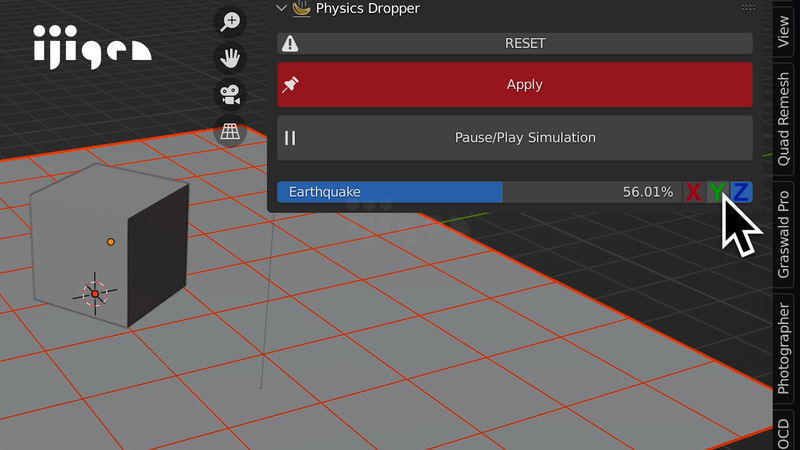800x450 pixels.
Task: Collapse the Physics Dropper panel
Action: pyautogui.click(x=281, y=8)
